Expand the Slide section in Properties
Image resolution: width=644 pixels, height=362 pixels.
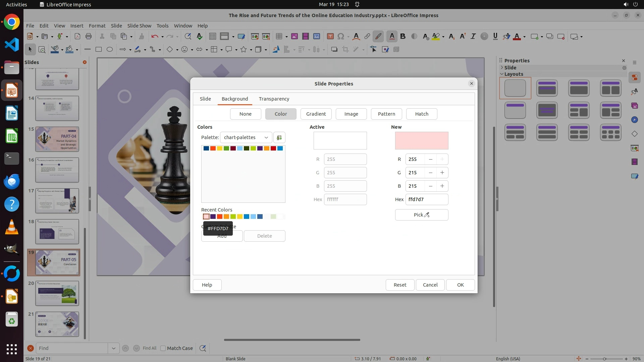(502, 67)
